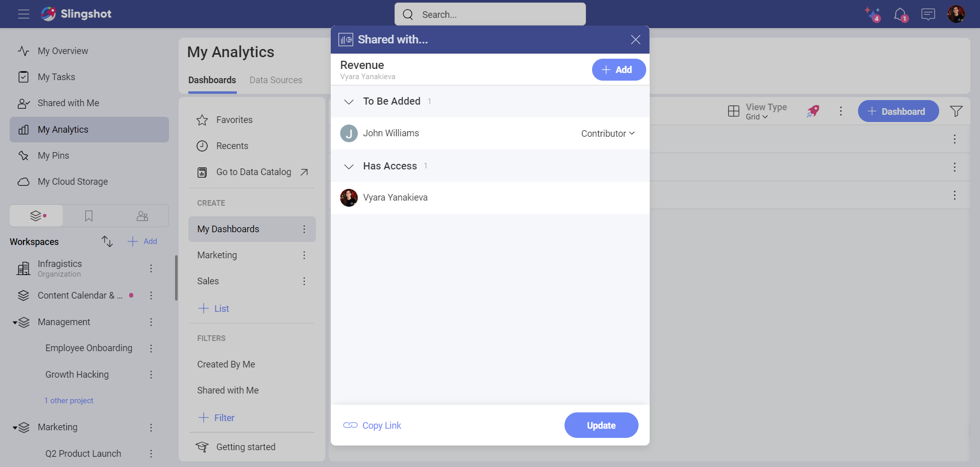Open options for Q2 Product Launch
This screenshot has width=980, height=467.
coord(151,454)
